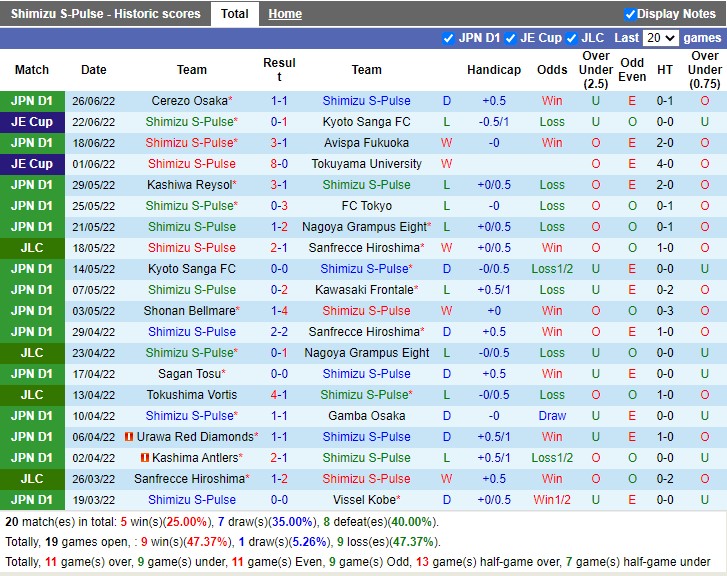The height and width of the screenshot is (576, 727).
Task: Open the Vissel Kobe team page
Action: (x=364, y=500)
